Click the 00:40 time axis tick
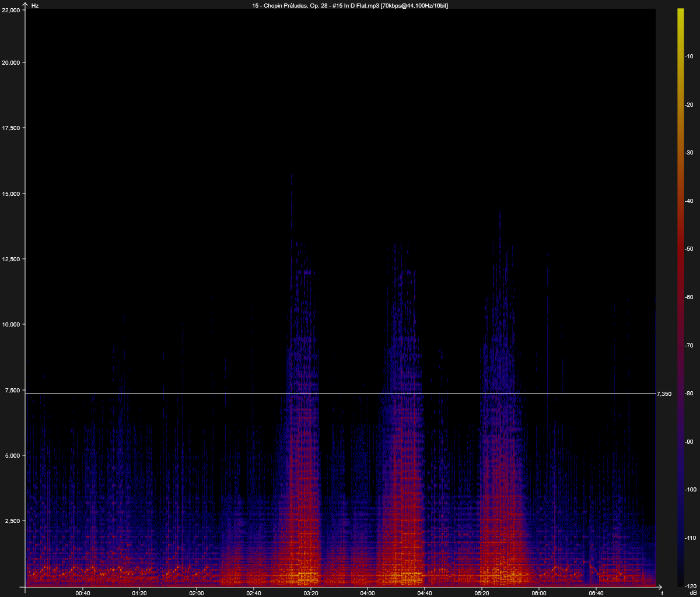 pos(83,593)
